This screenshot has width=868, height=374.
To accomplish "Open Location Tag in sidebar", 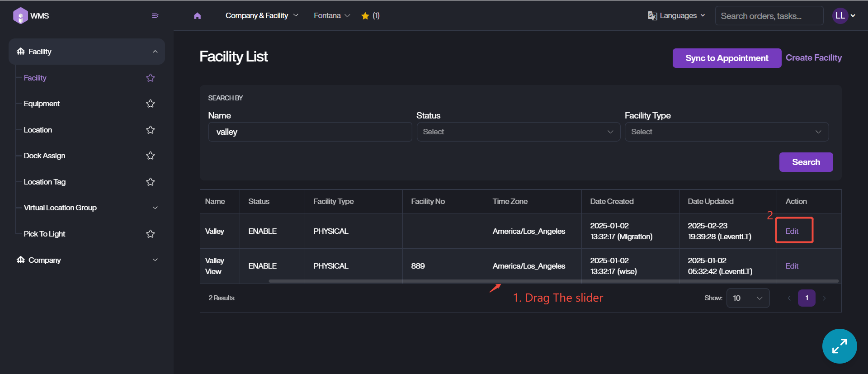I will tap(45, 182).
